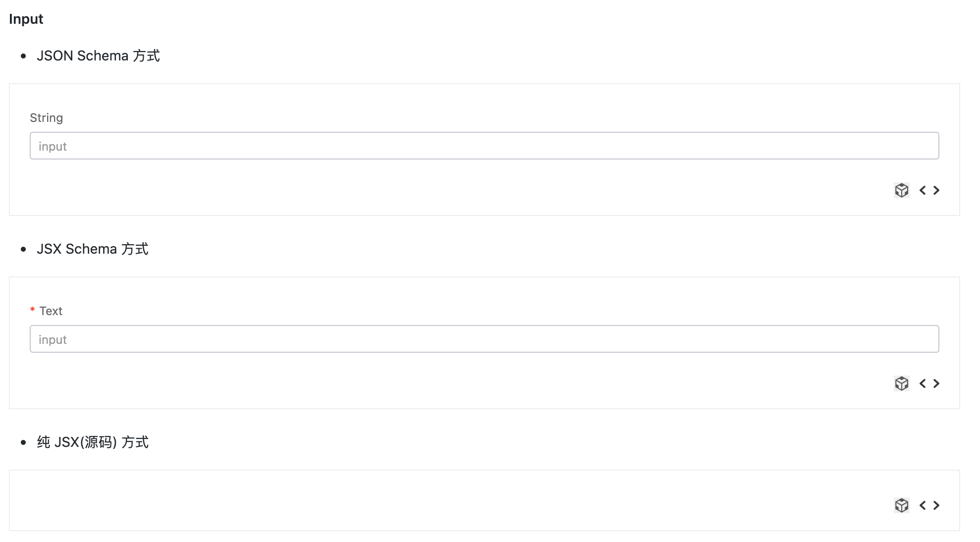Click the '纯 JSX(源码) 方式' list item
The image size is (980, 542).
92,442
